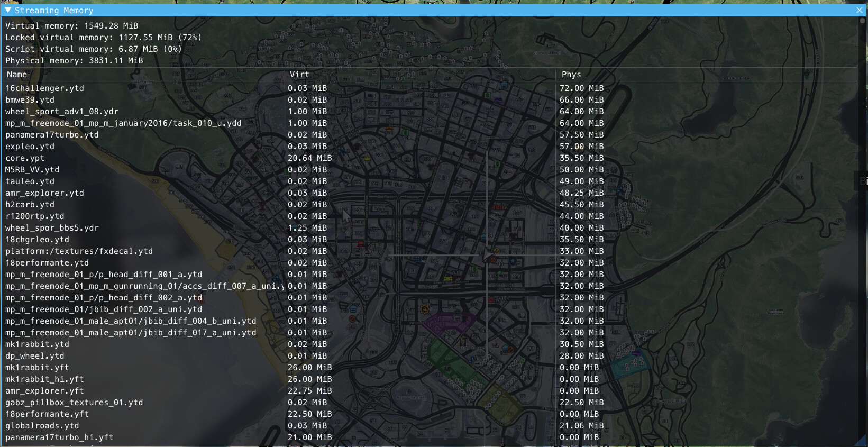Select the core.ypt entry
This screenshot has height=447, width=868.
(25, 158)
